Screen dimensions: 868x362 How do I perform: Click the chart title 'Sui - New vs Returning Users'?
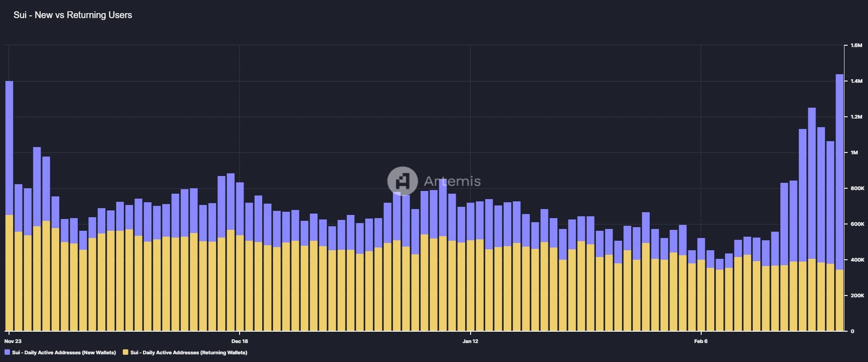coord(73,15)
